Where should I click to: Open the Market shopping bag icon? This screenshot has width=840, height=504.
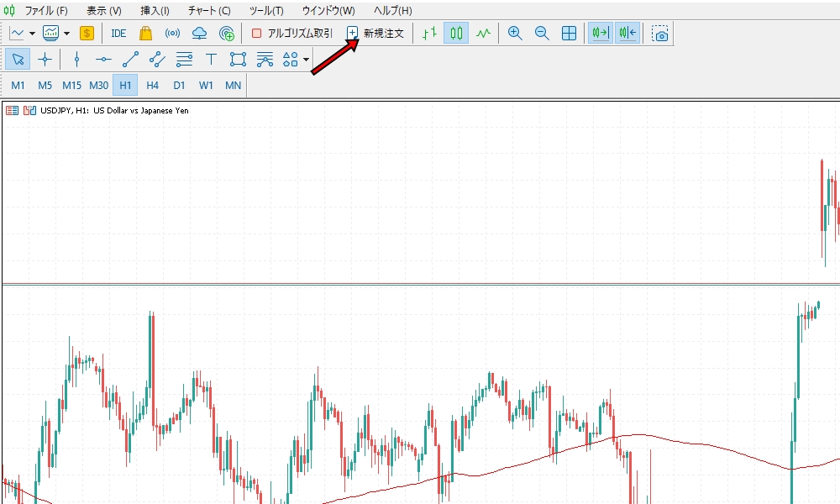(x=145, y=34)
